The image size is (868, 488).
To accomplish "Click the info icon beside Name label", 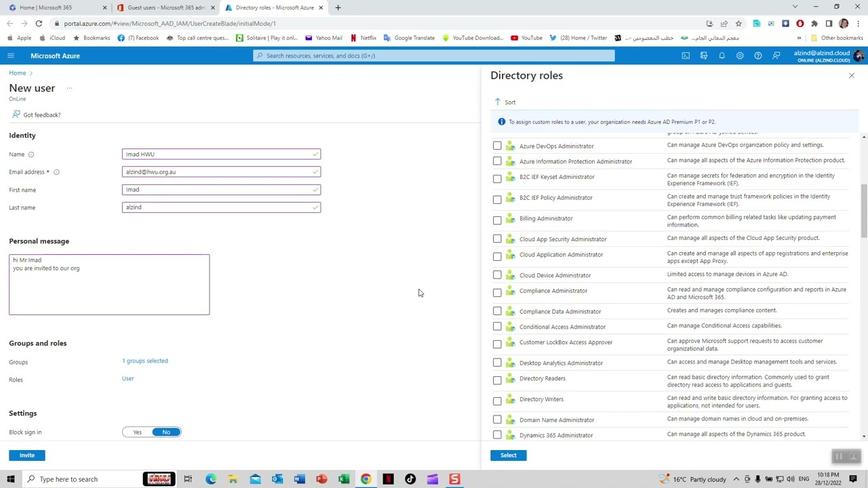I will (x=31, y=155).
